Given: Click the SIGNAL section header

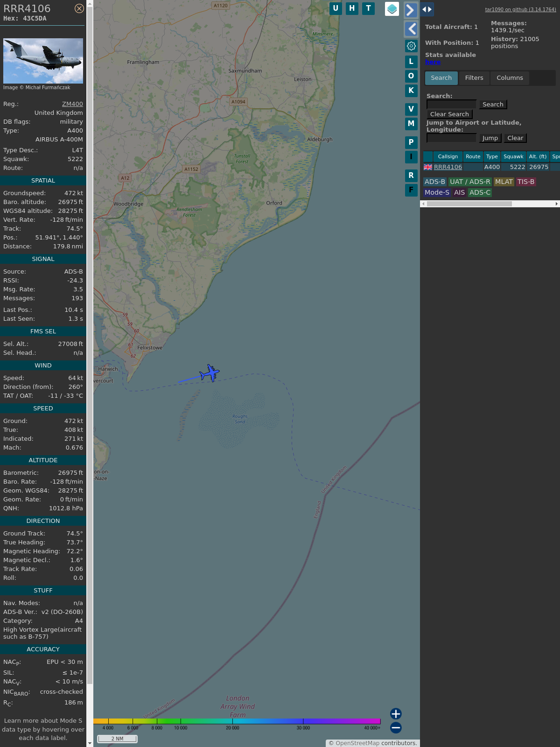Looking at the screenshot, I should click(x=43, y=259).
